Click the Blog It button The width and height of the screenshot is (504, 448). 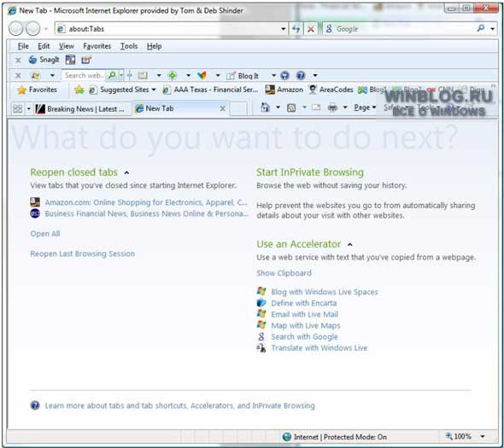click(x=243, y=76)
